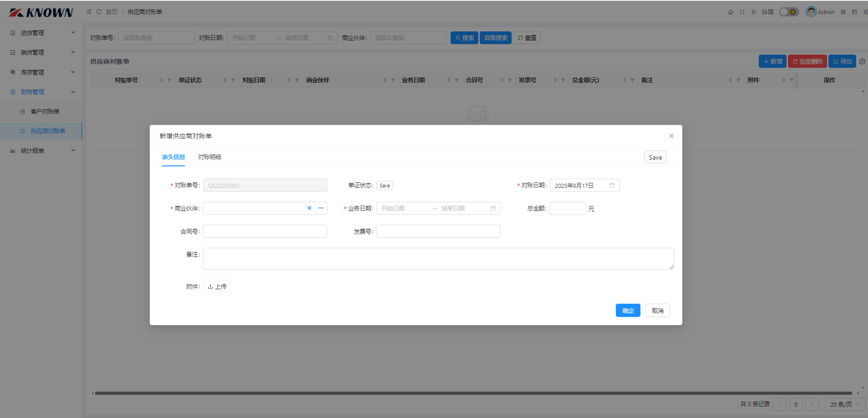Select 客户对账单 in the sidebar
This screenshot has height=418, width=868.
45,111
